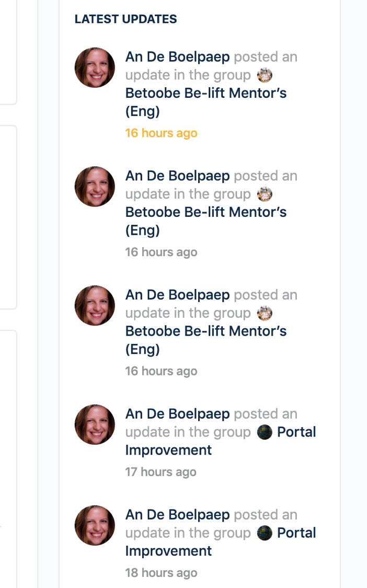
Task: Click avatar beside the 17 hours ago update
Action: coord(95,424)
